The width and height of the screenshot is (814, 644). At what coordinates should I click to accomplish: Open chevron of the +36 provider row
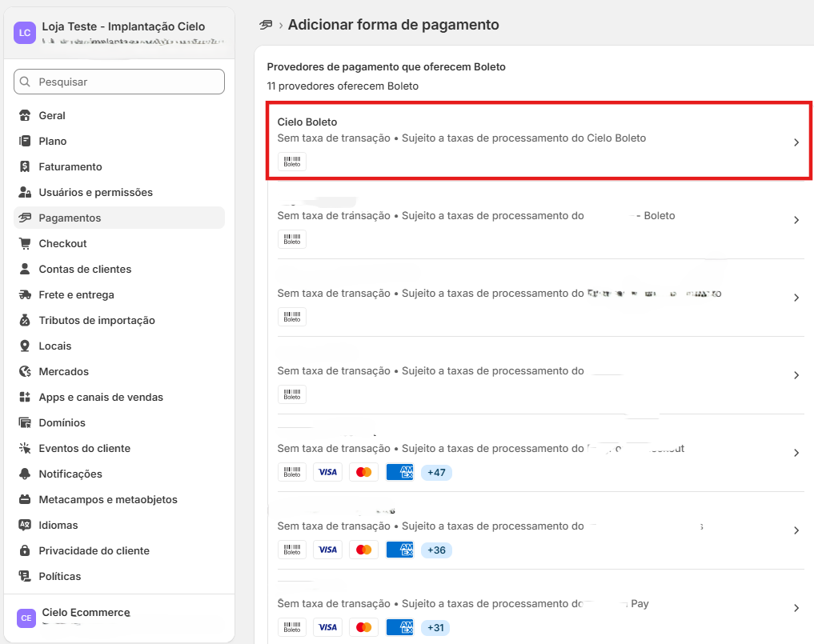coord(796,530)
